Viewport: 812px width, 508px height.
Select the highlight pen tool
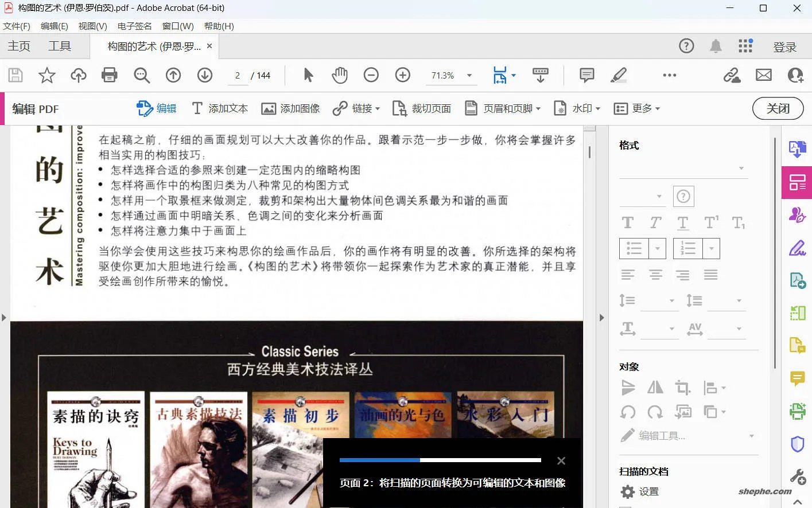[619, 75]
